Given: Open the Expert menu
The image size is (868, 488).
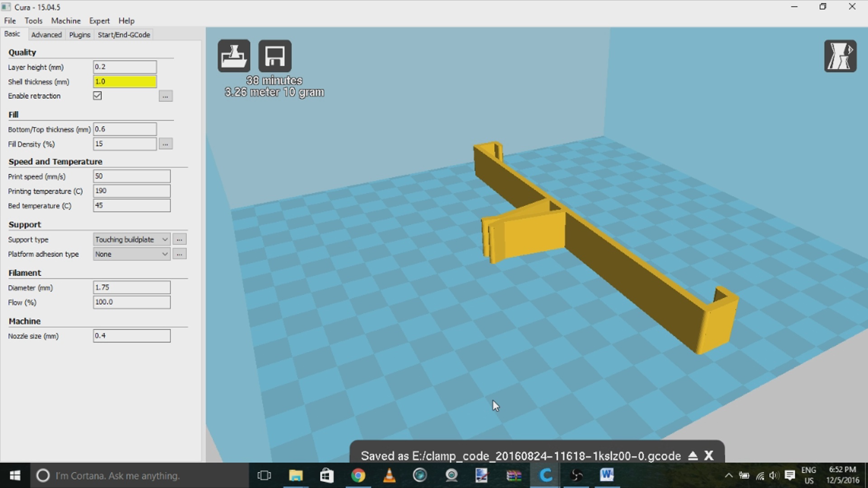Looking at the screenshot, I should pyautogui.click(x=99, y=21).
